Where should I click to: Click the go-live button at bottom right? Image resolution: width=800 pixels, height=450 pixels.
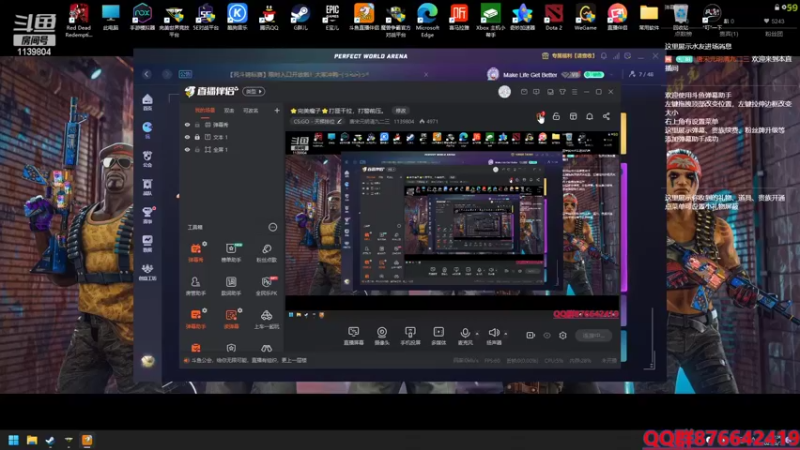[593, 335]
